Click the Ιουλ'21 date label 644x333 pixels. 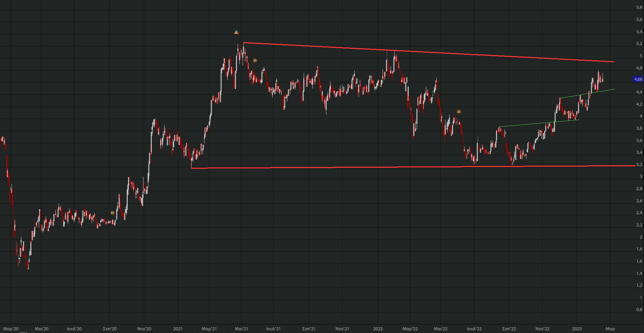coord(273,328)
